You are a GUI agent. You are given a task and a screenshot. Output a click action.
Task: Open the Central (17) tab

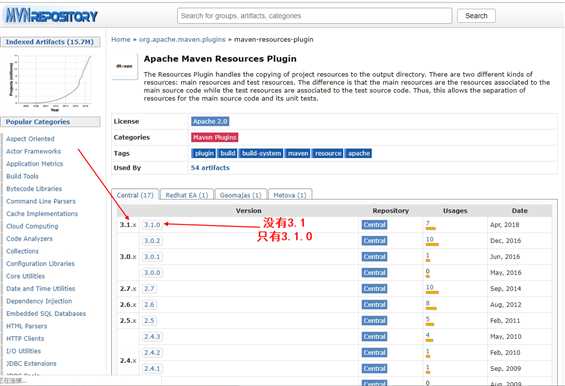135,195
